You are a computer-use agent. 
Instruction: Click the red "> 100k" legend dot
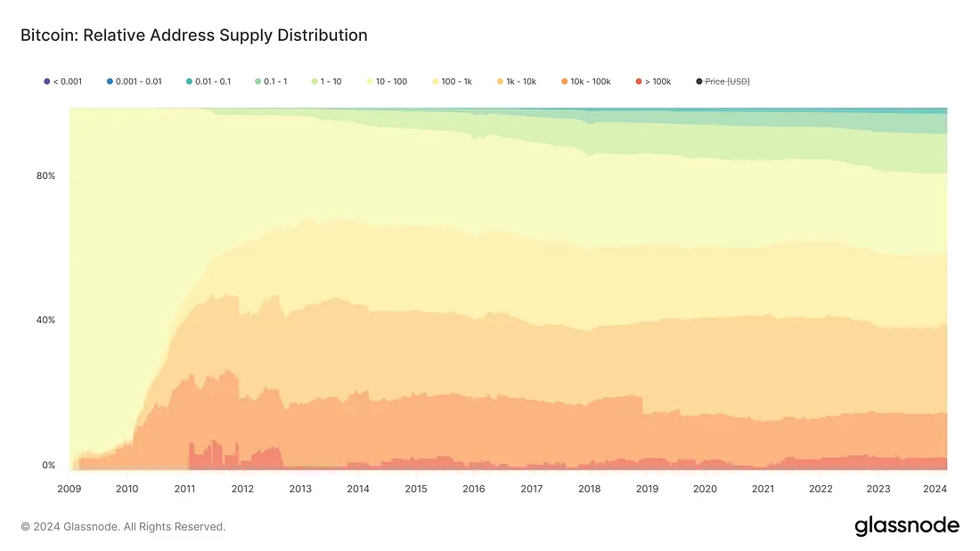coord(639,82)
